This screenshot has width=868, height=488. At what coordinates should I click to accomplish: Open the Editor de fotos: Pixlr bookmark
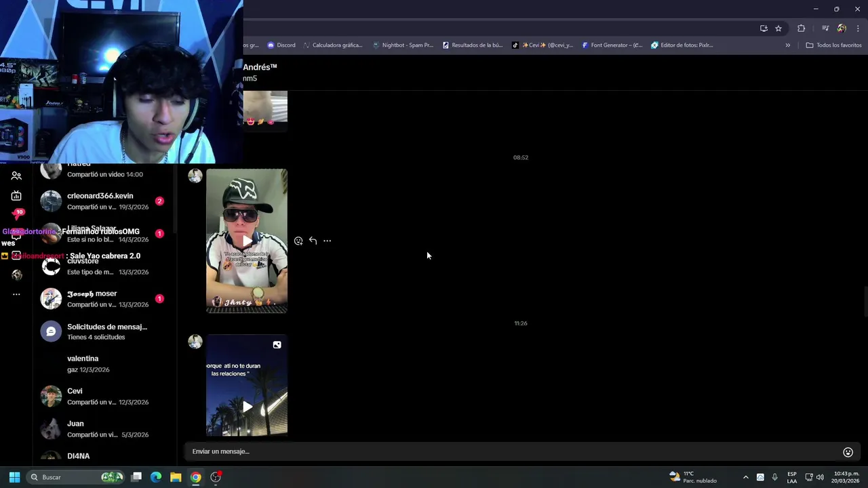tap(682, 45)
